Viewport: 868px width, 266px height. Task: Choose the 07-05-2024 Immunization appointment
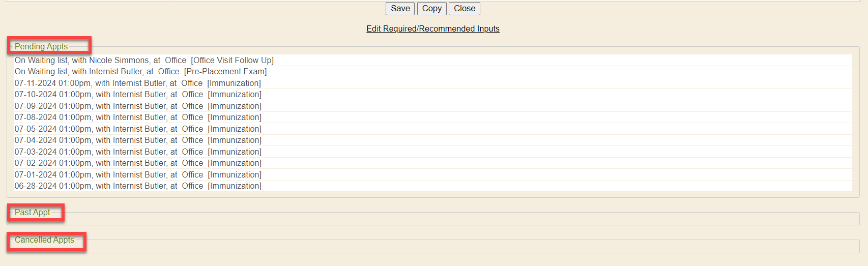click(x=137, y=129)
